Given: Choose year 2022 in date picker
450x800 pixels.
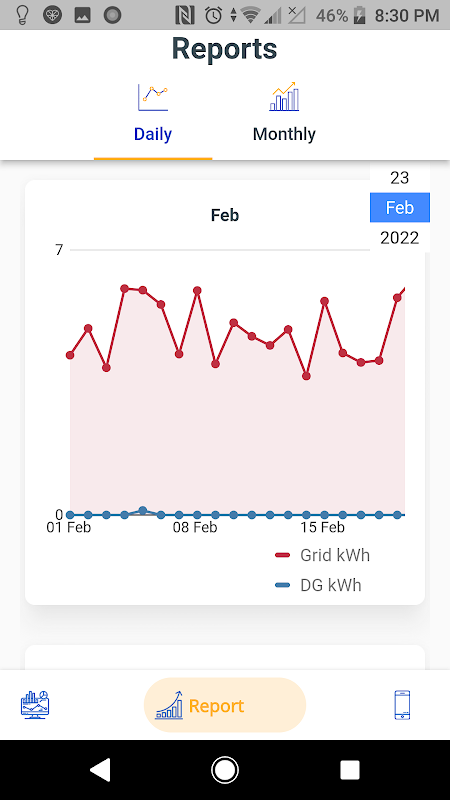Looking at the screenshot, I should [399, 238].
